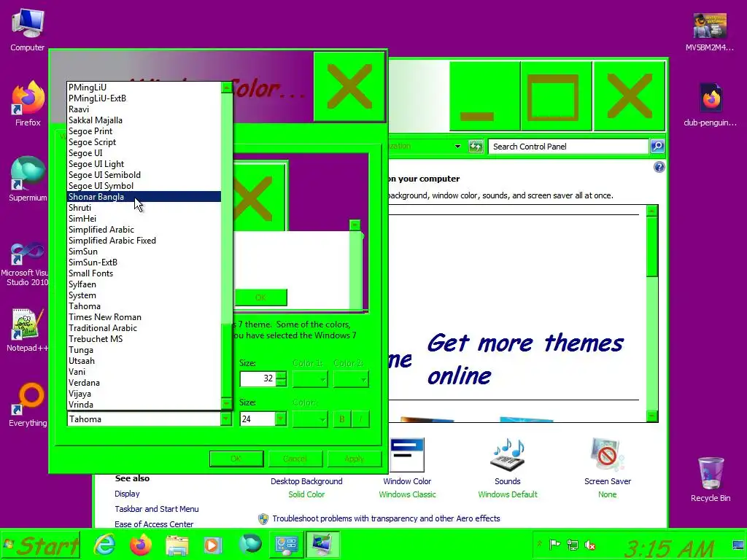Choose Times New Roman font

coord(144,317)
